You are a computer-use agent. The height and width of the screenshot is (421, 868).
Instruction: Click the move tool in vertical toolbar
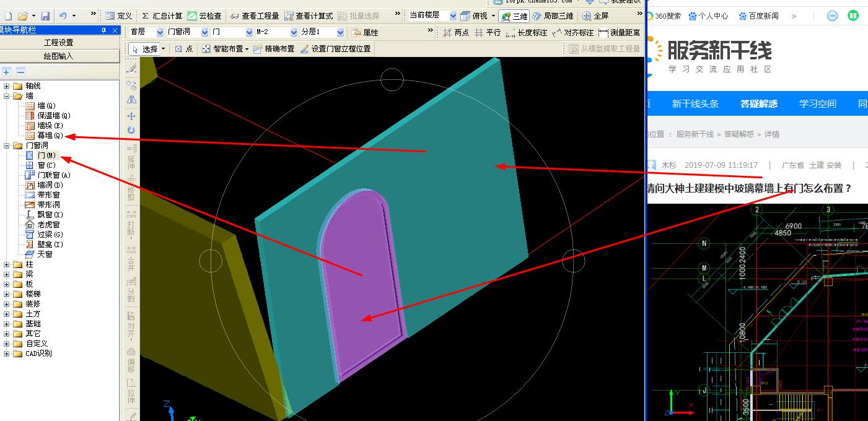coord(131,116)
